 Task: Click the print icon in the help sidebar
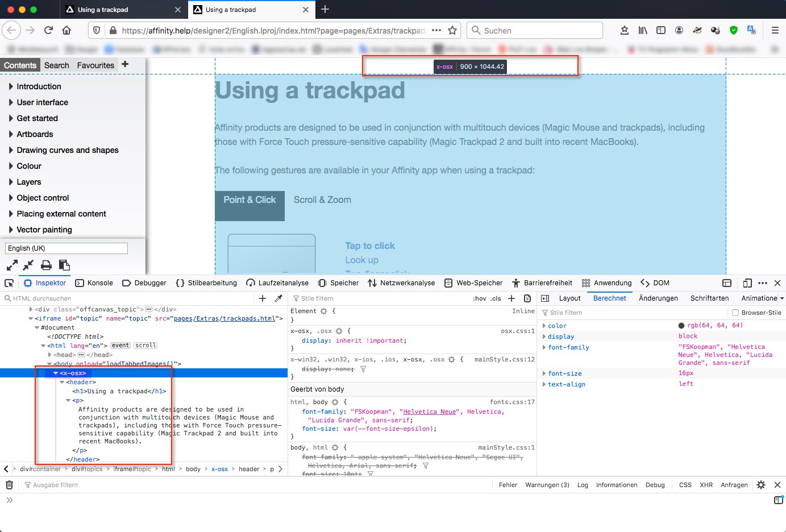(46, 265)
